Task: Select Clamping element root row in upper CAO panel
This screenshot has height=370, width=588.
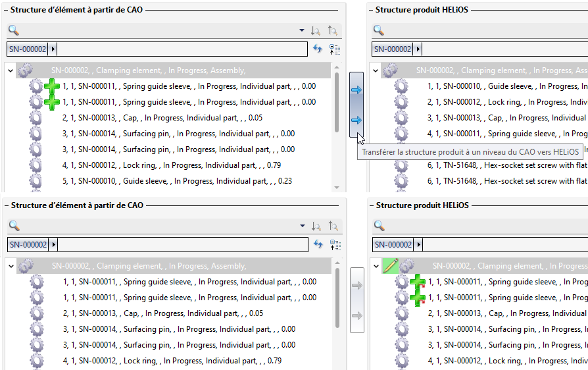Action: pyautogui.click(x=173, y=70)
